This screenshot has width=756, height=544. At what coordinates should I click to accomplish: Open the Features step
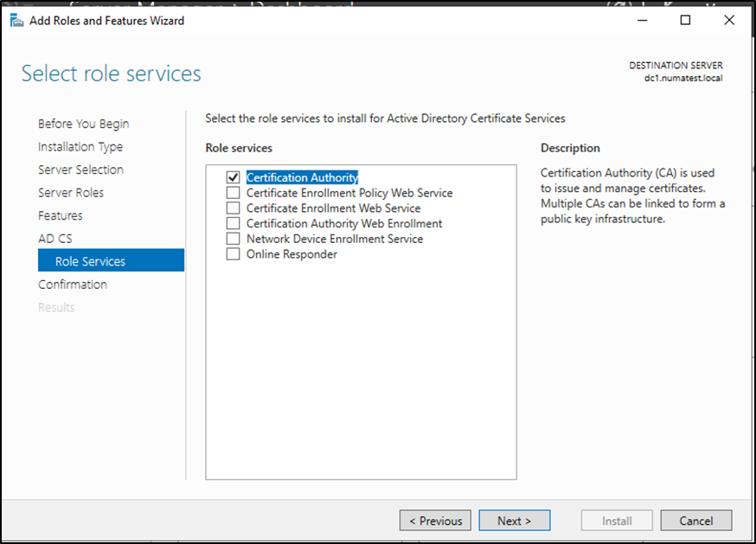(x=61, y=215)
